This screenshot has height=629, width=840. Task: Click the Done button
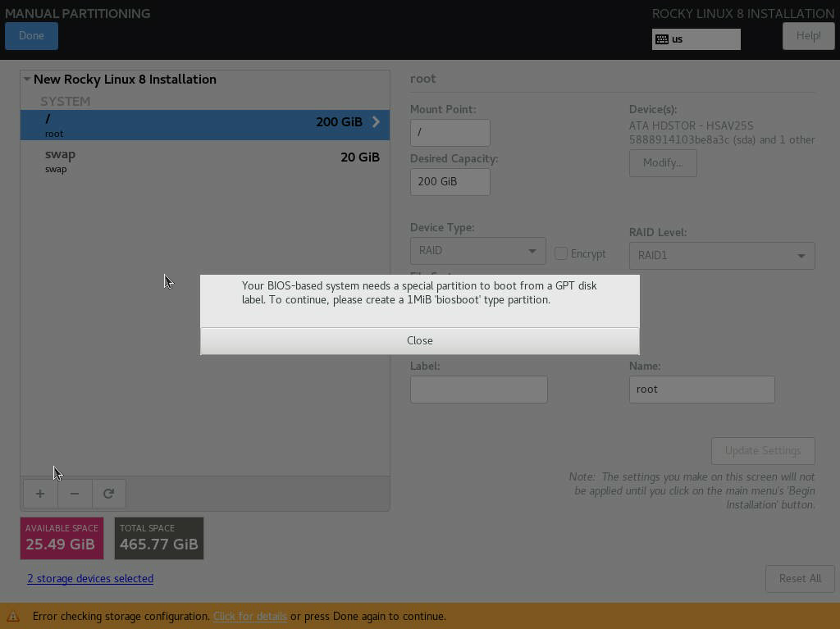(x=32, y=36)
